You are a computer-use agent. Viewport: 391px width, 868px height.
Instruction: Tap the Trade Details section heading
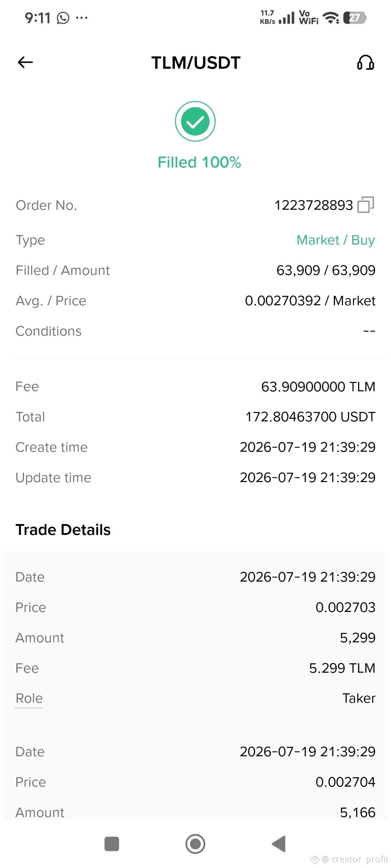(63, 530)
